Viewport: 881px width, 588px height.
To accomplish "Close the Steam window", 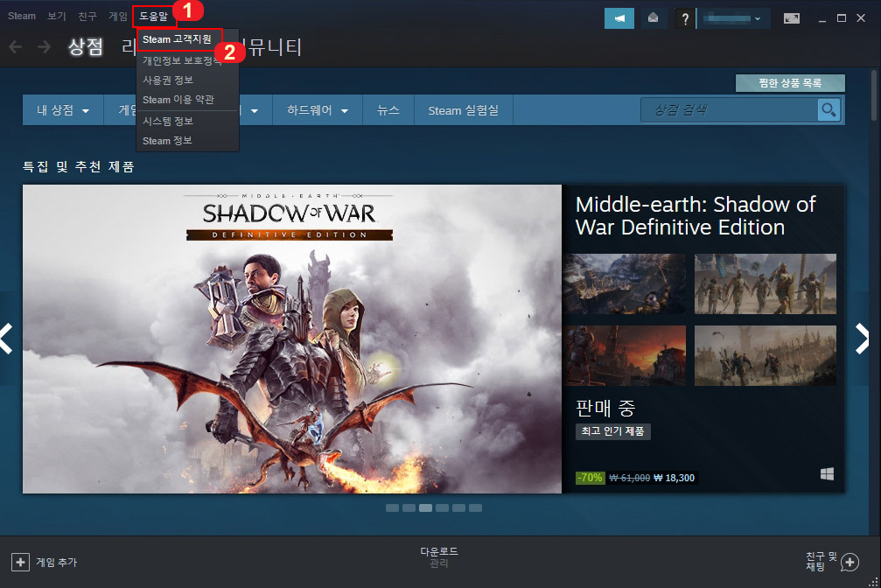I will point(860,18).
